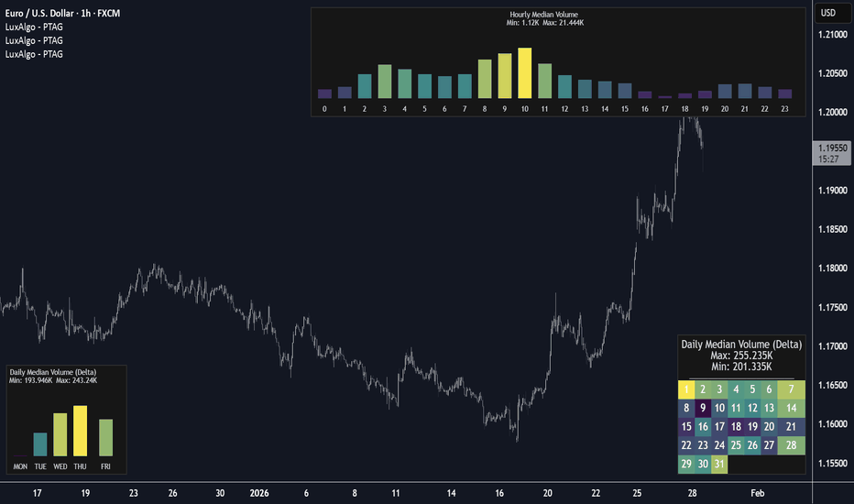Click the TUE bar in daily volume chart

click(39, 444)
